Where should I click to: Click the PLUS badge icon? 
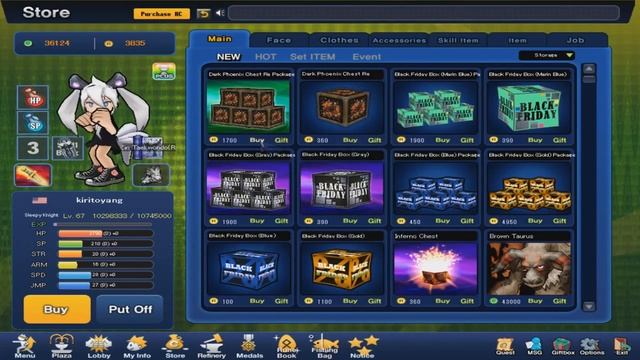click(x=164, y=71)
